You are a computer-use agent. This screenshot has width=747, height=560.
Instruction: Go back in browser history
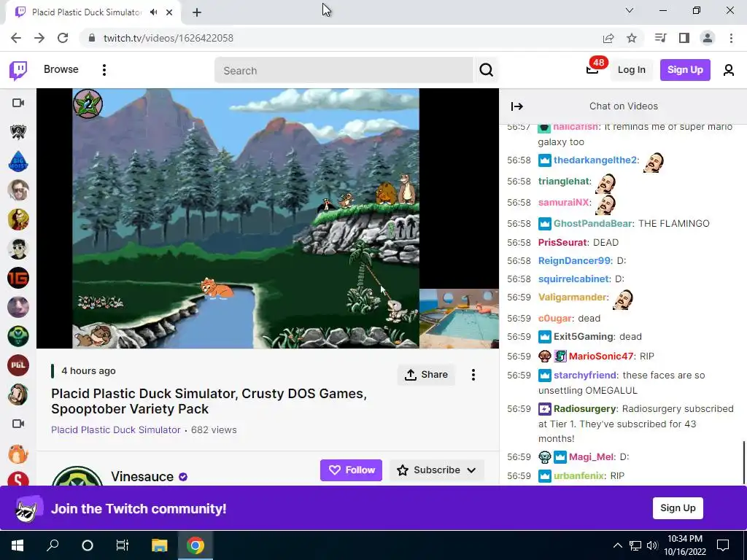point(16,38)
